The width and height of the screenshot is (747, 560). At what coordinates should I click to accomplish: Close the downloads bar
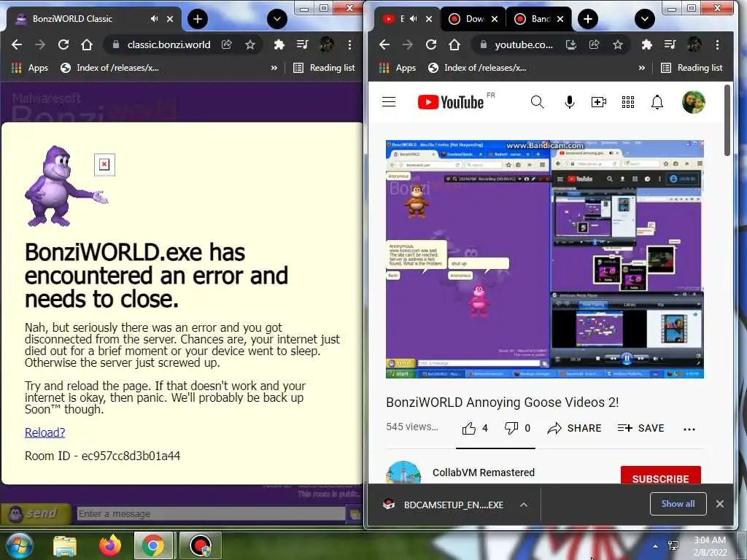(x=720, y=504)
